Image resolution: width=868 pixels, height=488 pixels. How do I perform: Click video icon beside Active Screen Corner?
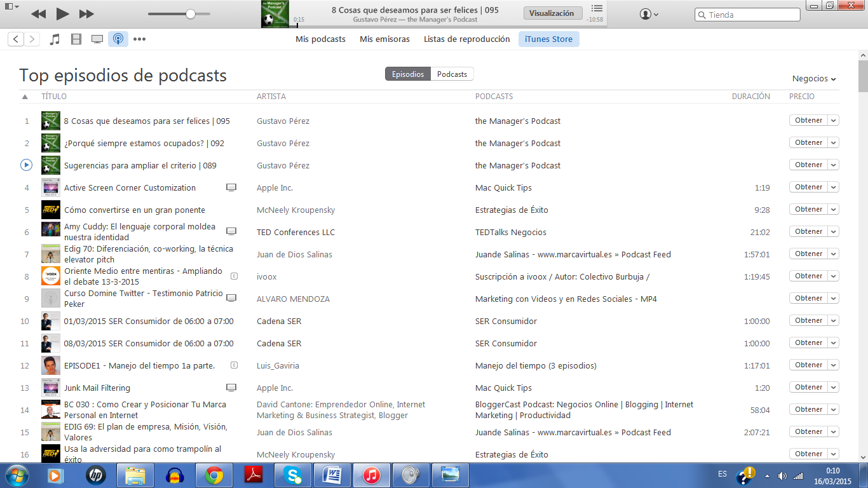(231, 187)
